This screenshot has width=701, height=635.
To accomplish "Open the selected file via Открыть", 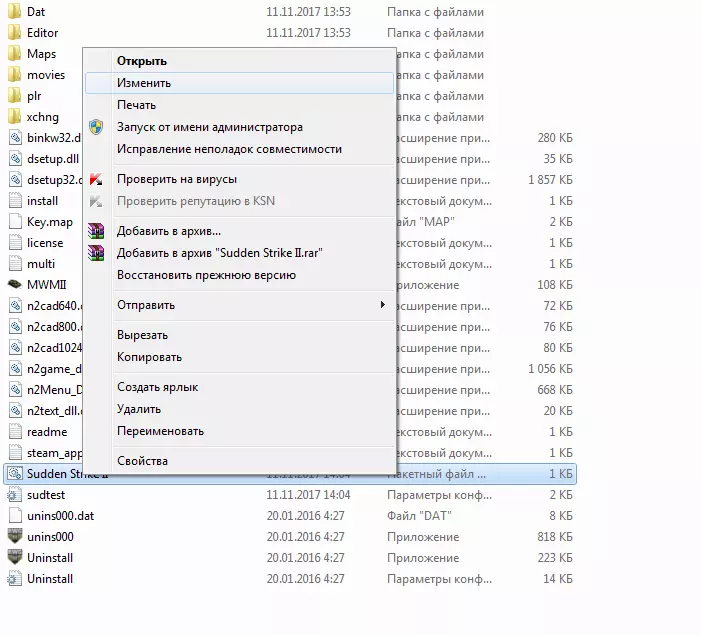I will pyautogui.click(x=142, y=61).
